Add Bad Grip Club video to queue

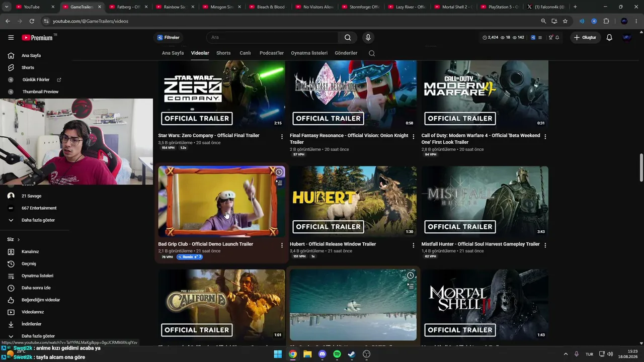(x=279, y=183)
